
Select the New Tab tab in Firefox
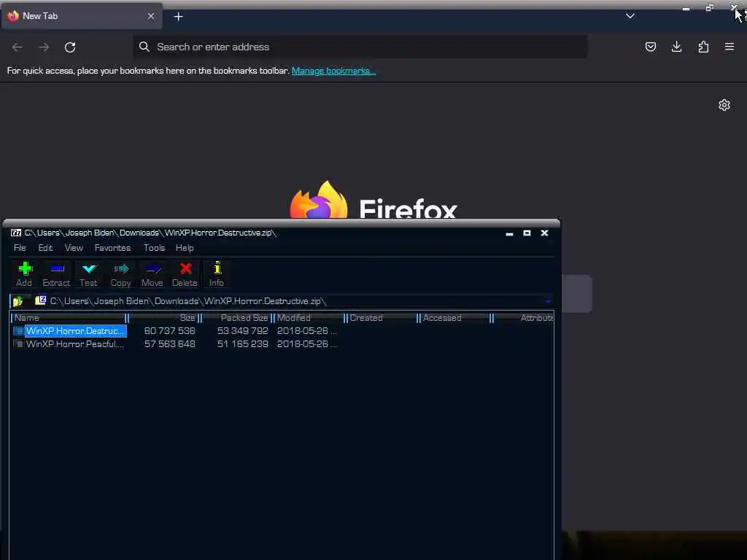(82, 16)
